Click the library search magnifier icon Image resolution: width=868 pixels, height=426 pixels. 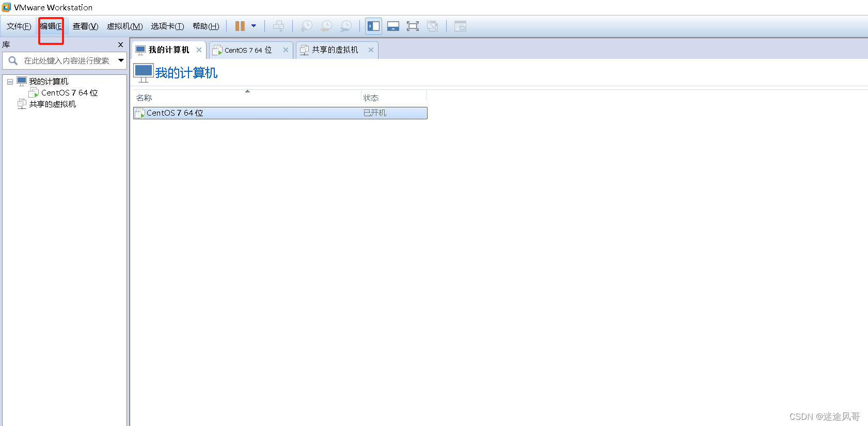click(x=13, y=60)
